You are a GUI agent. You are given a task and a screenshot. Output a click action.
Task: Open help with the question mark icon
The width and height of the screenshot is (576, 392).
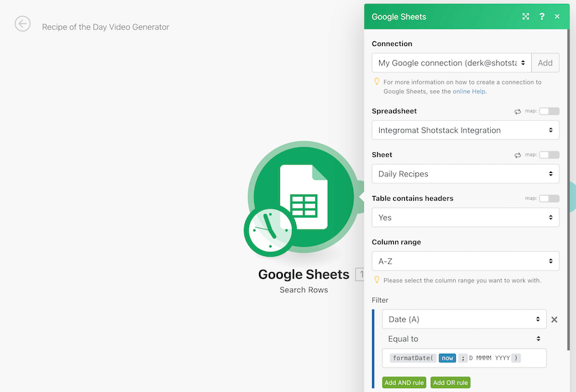[x=542, y=17]
